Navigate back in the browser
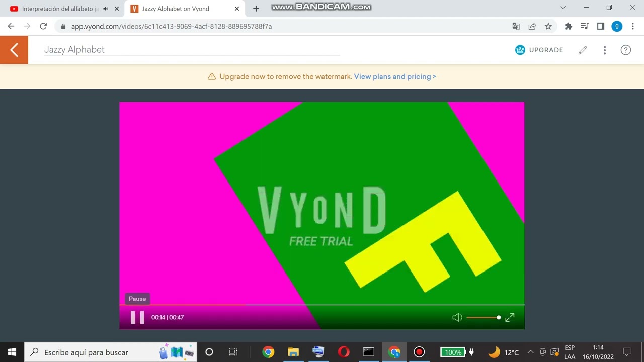 click(11, 26)
